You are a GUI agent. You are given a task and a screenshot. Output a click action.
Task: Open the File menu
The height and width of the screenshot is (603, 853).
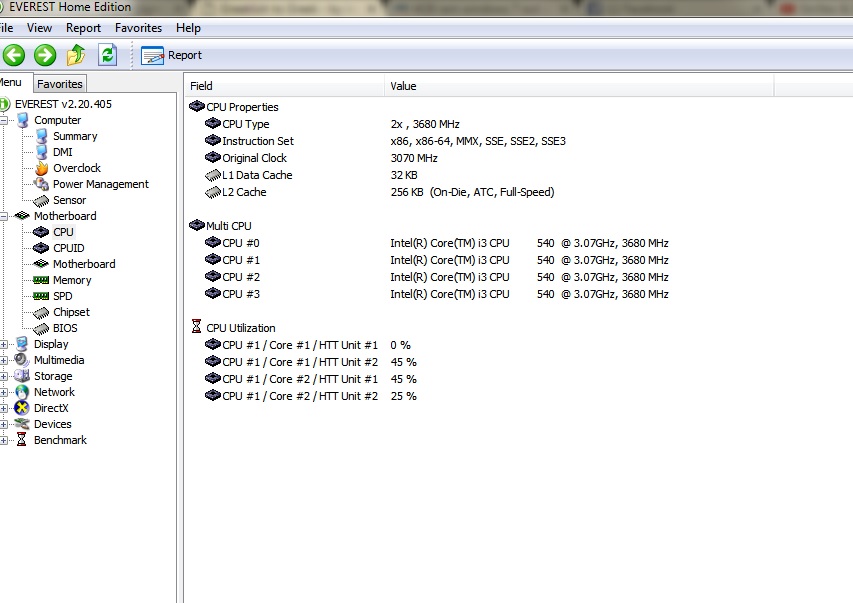(7, 28)
